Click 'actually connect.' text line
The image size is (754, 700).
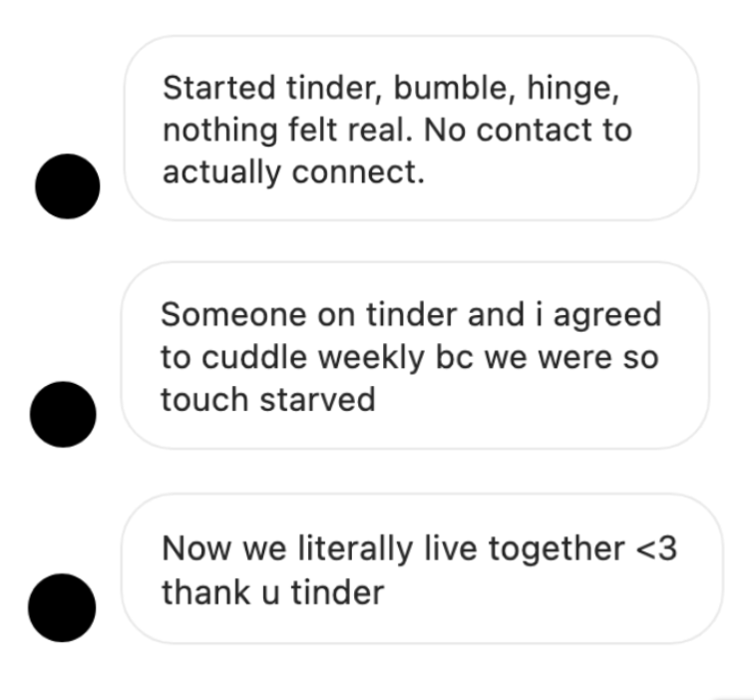pyautogui.click(x=294, y=173)
